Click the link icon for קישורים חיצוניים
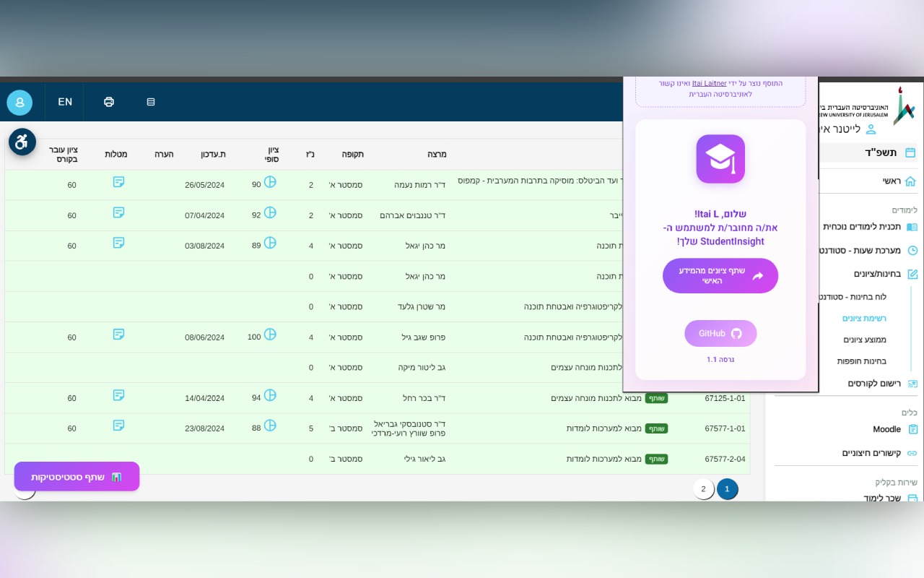 tap(912, 453)
